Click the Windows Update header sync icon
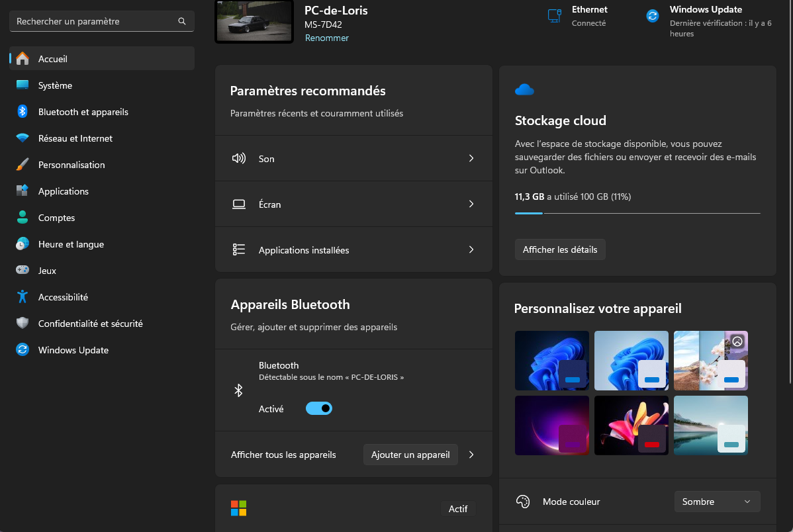 pos(653,16)
